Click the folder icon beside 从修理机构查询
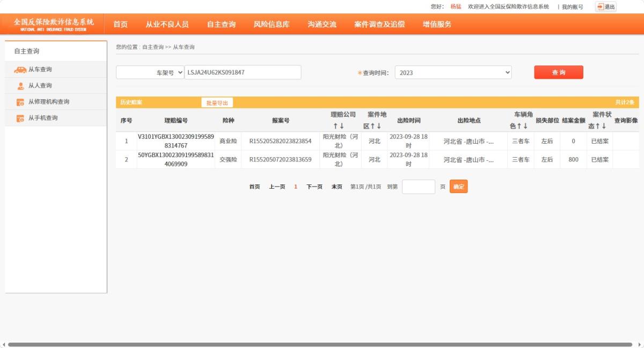This screenshot has width=644, height=348. [x=20, y=102]
